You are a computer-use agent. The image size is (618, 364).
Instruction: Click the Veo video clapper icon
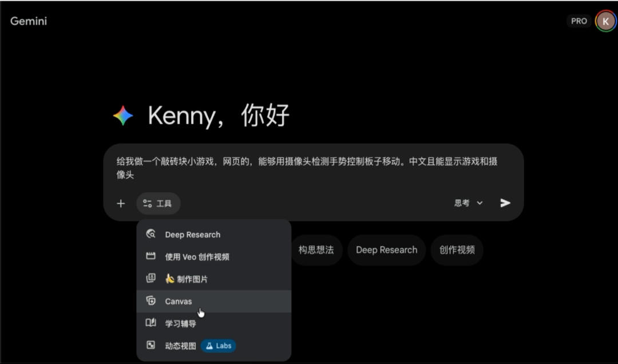point(150,256)
